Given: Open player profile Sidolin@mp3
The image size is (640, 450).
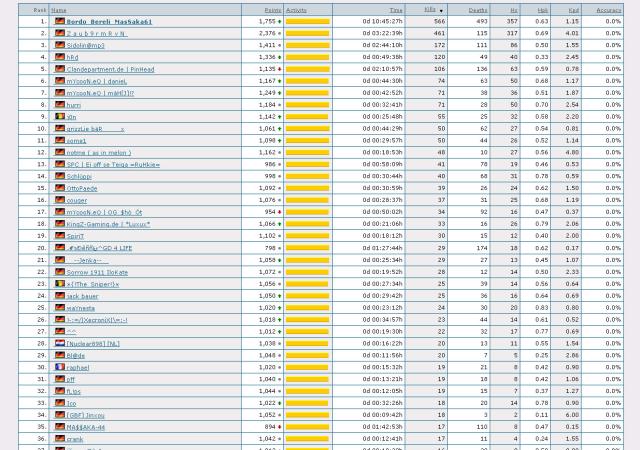Looking at the screenshot, I should point(85,45).
